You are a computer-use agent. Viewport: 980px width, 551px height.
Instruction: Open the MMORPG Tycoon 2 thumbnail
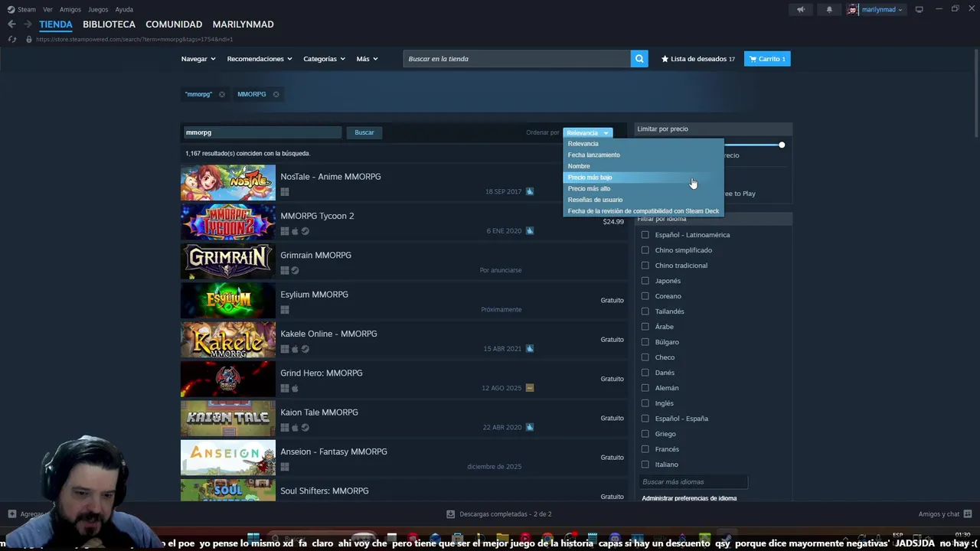click(x=228, y=222)
